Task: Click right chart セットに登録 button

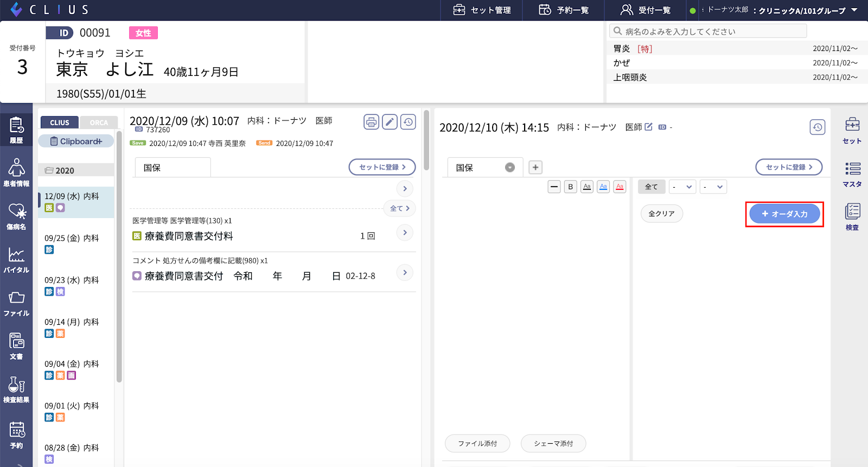Action: point(789,167)
